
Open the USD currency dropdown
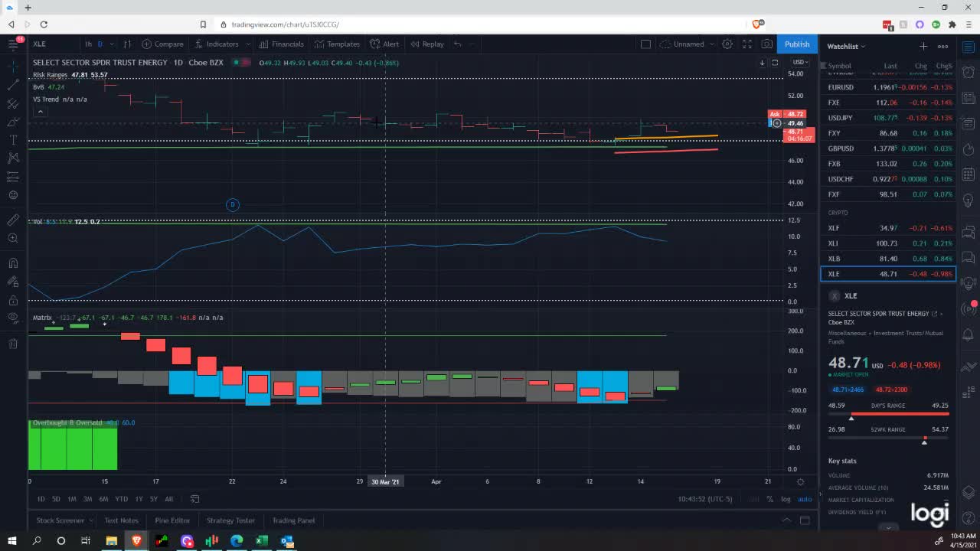pos(800,63)
